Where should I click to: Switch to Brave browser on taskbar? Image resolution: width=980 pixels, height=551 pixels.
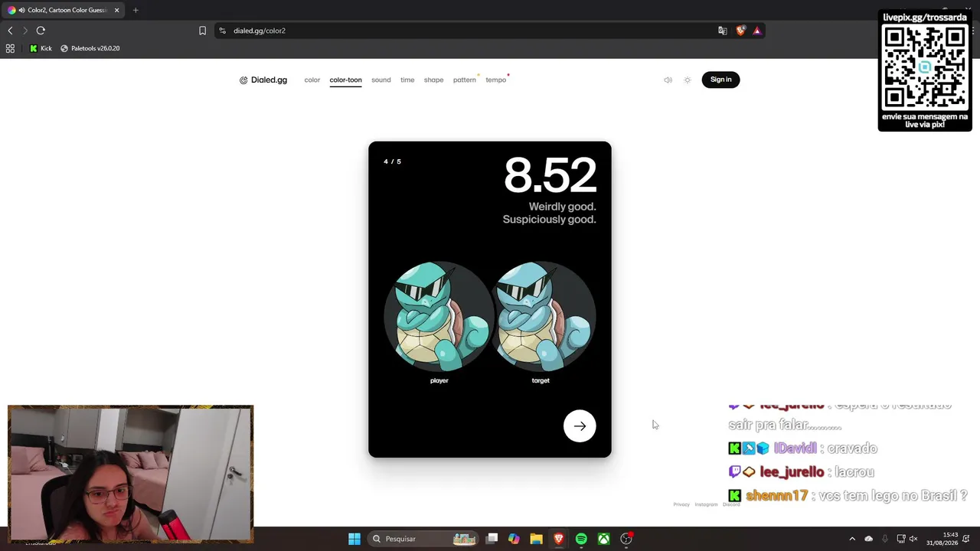(559, 539)
